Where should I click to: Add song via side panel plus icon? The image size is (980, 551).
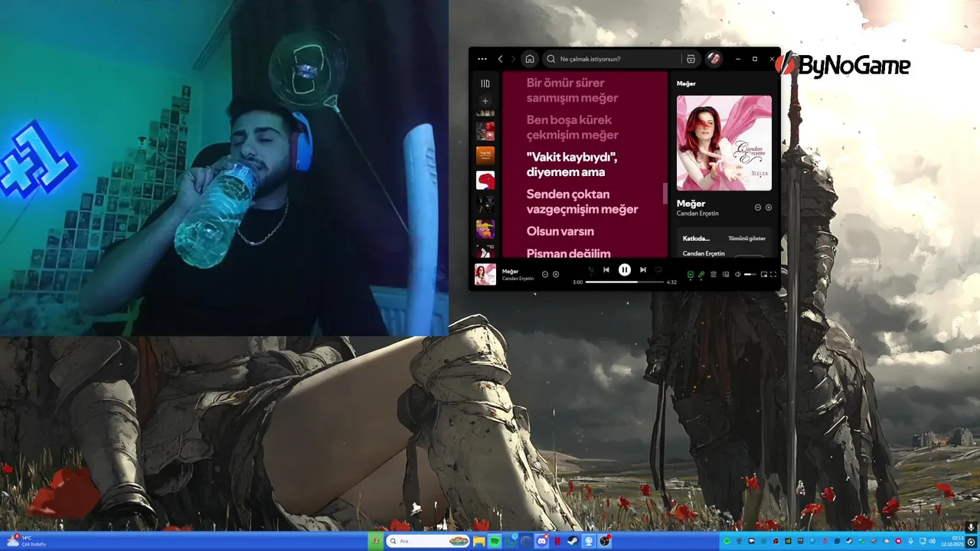click(x=769, y=207)
